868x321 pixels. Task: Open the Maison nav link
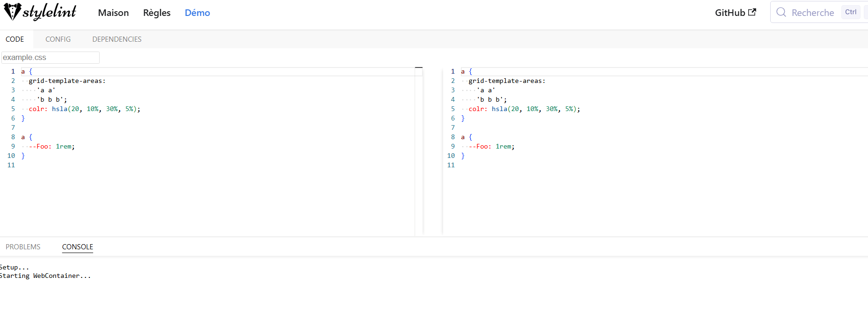[x=113, y=13]
